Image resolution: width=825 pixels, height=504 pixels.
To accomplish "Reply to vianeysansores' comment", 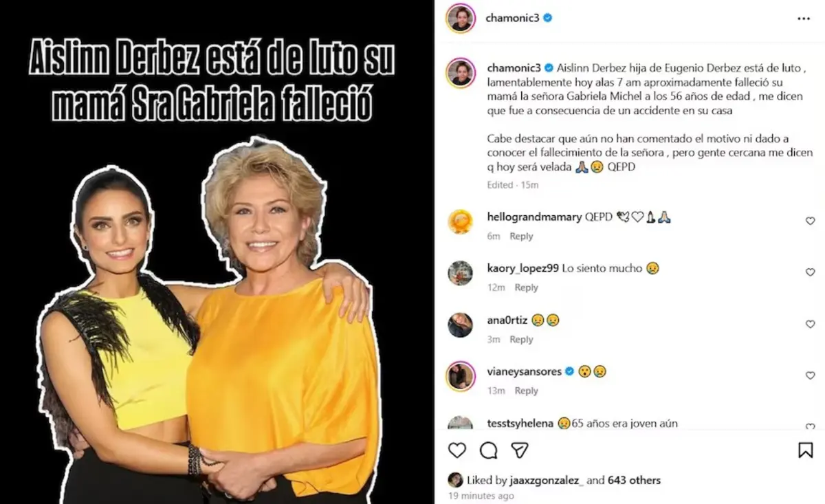I will pos(526,391).
